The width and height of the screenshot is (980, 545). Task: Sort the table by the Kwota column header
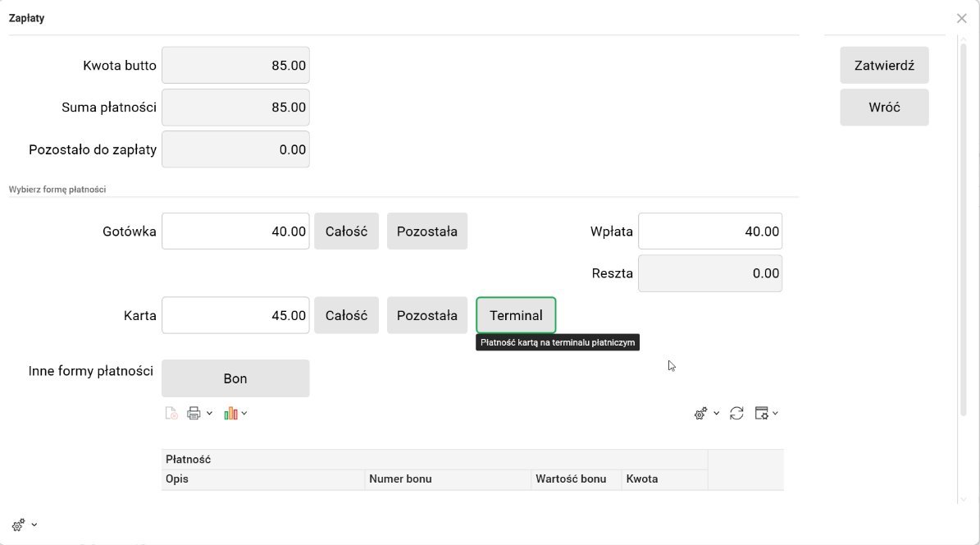[642, 479]
